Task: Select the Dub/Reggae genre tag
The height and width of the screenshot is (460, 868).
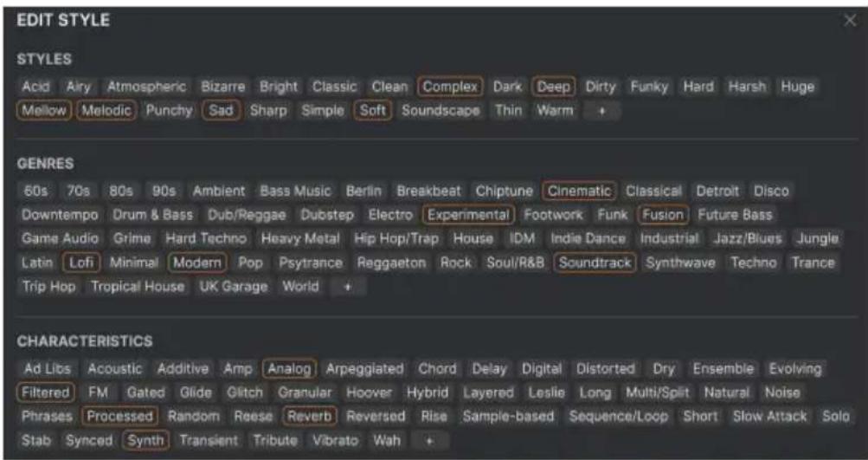Action: point(247,215)
